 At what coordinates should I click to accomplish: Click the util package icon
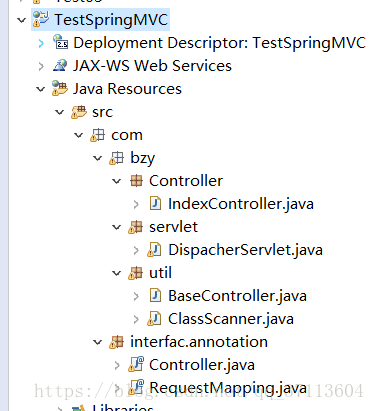pyautogui.click(x=135, y=273)
